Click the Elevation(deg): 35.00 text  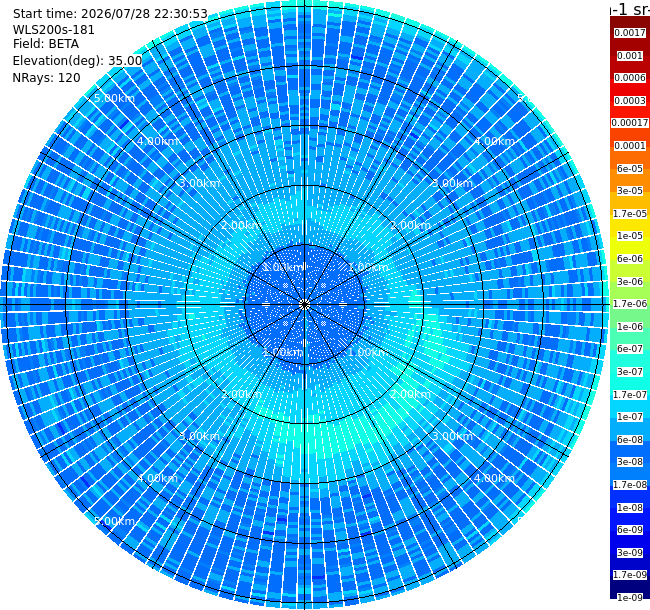(x=78, y=61)
